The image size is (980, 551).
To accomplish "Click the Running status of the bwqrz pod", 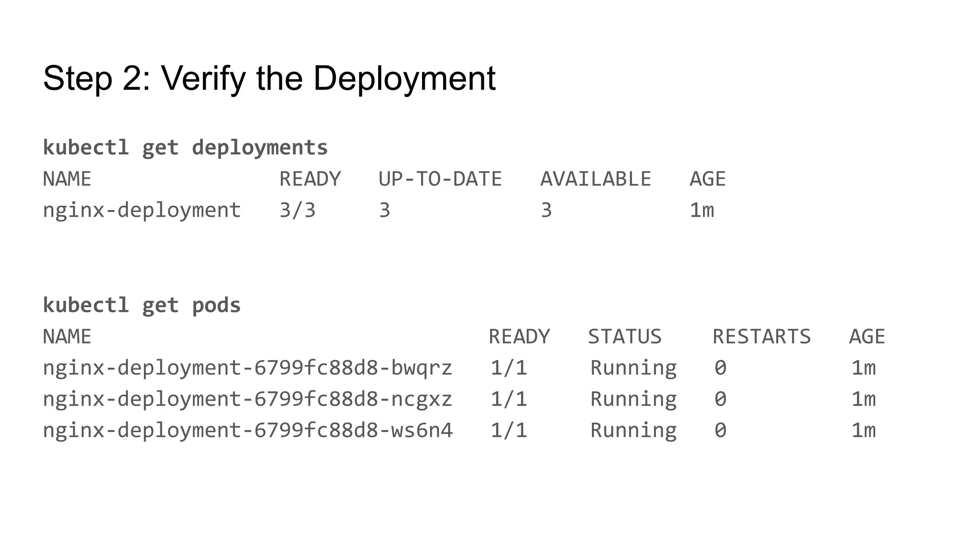I will [634, 368].
